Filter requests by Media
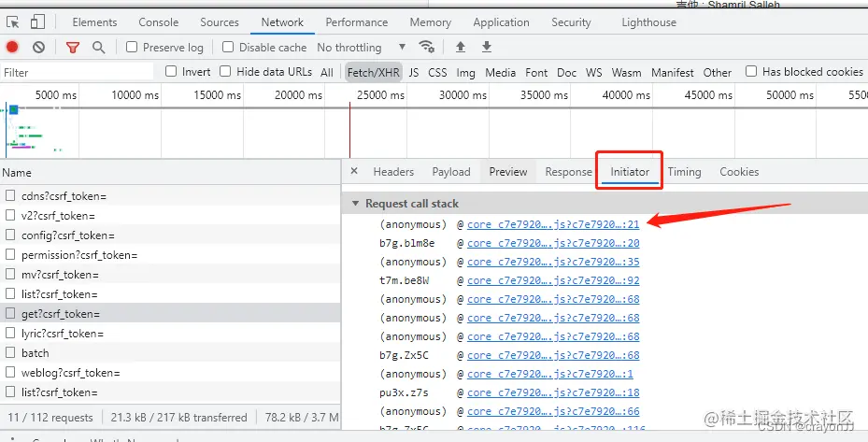Viewport: 868px width, 442px height. (501, 72)
